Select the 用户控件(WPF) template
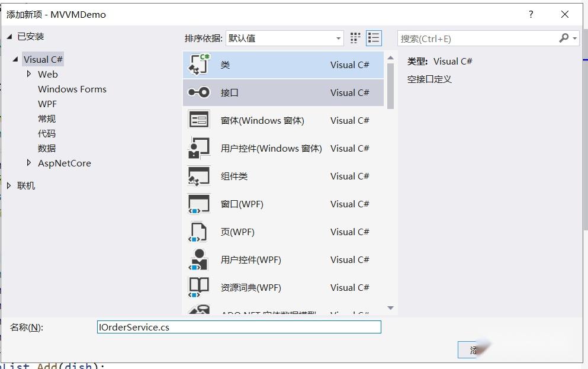 (198, 259)
